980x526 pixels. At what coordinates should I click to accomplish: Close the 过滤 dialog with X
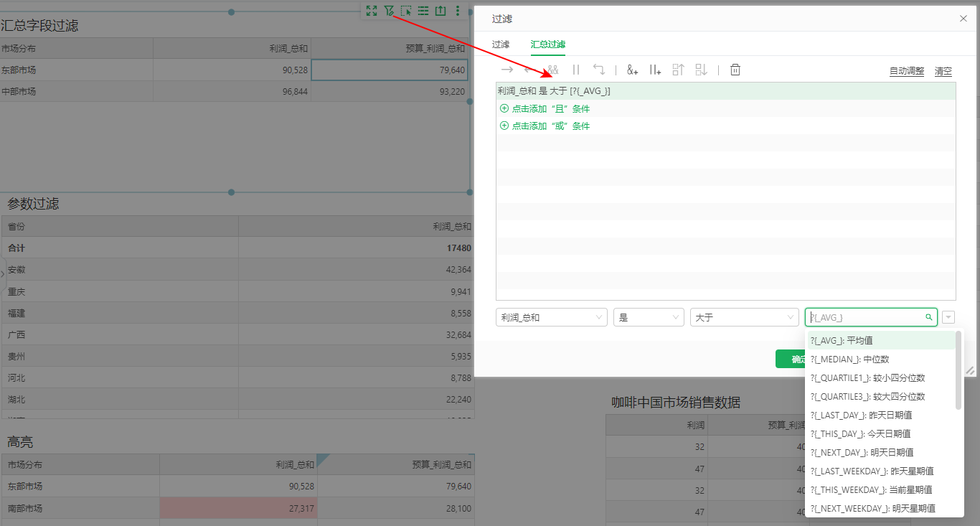(x=963, y=19)
